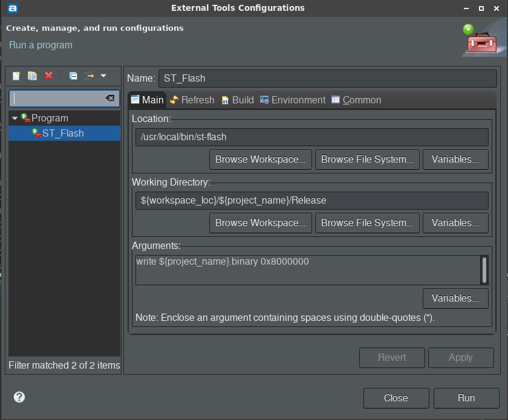Screen dimensions: 508x420
Task: Switch to the Build tab
Action: coord(238,100)
